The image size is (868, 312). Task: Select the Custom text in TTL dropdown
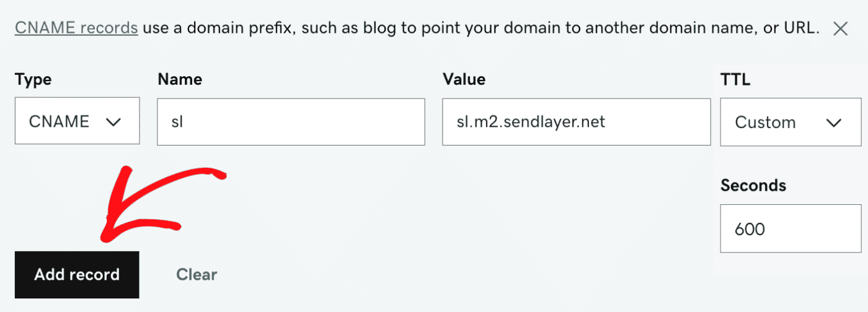[765, 123]
